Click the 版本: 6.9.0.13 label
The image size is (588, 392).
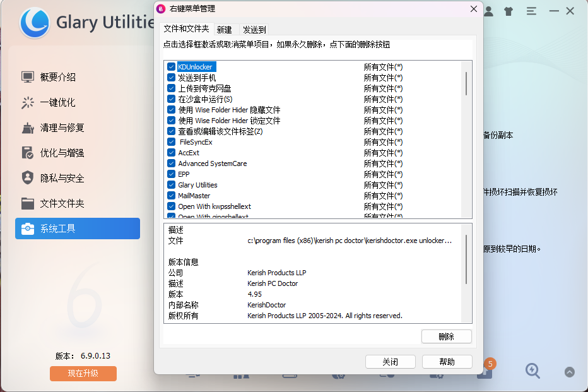[83, 355]
